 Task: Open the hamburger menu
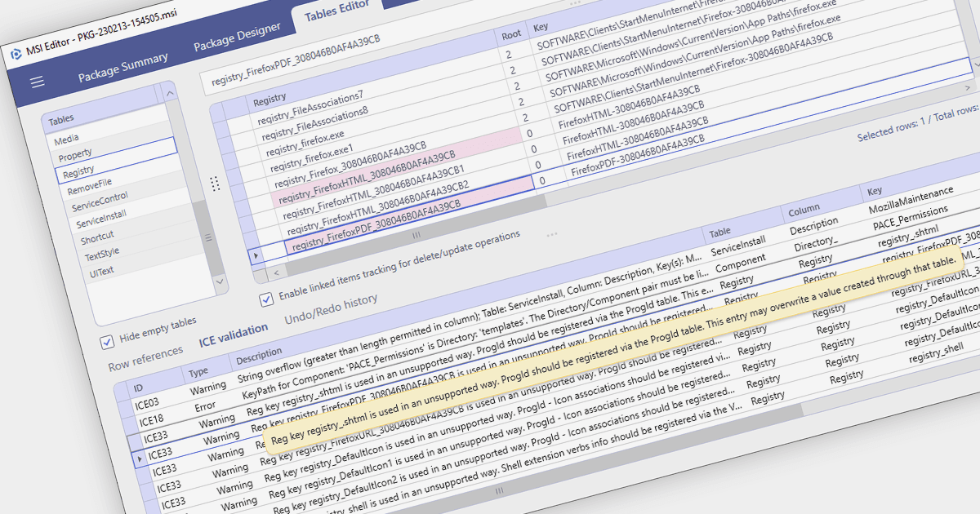[x=38, y=82]
